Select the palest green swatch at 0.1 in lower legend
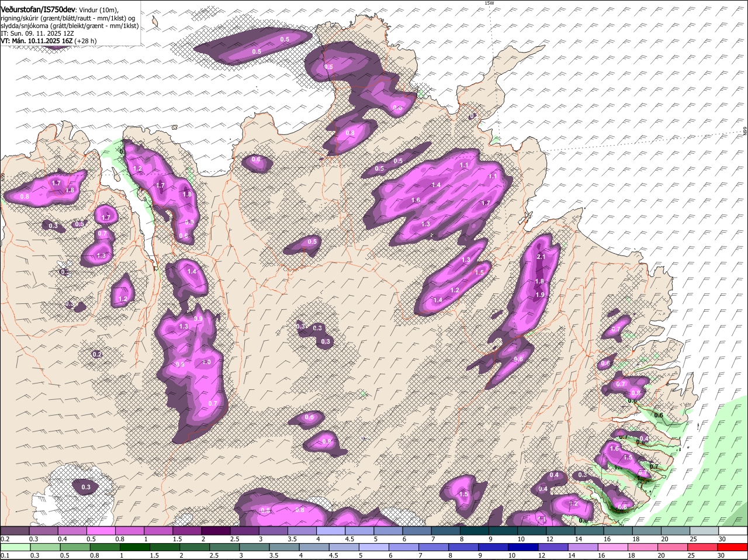748x560 pixels. [15, 547]
